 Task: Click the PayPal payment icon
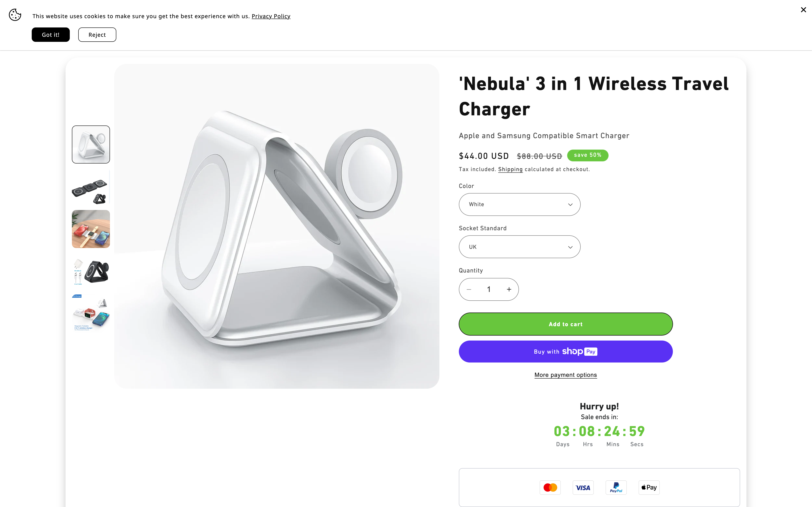click(616, 488)
